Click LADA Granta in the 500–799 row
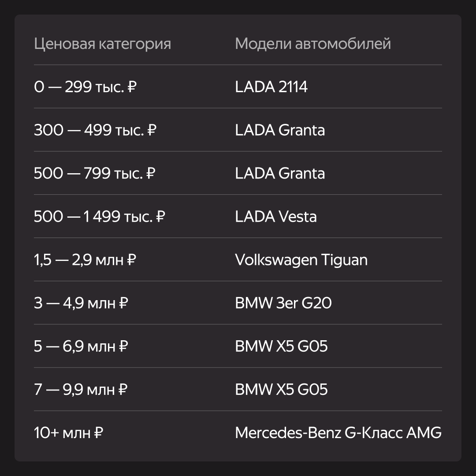The height and width of the screenshot is (476, 476). (280, 173)
